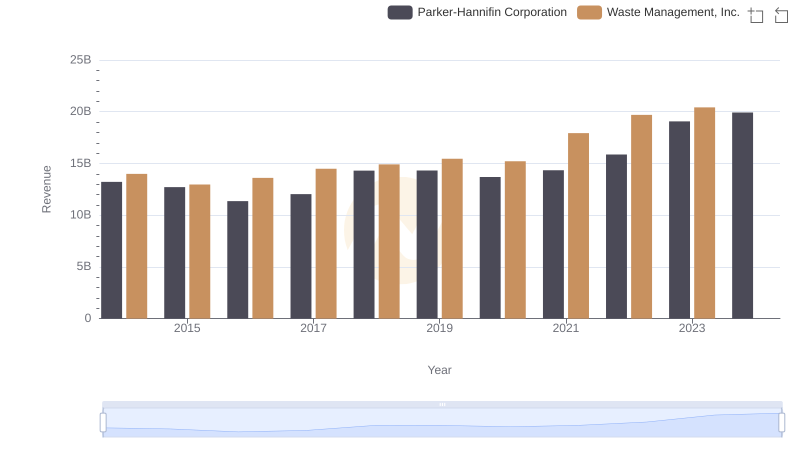Click the 2015 Waste Management tan bar
800x461 pixels.
click(x=199, y=251)
